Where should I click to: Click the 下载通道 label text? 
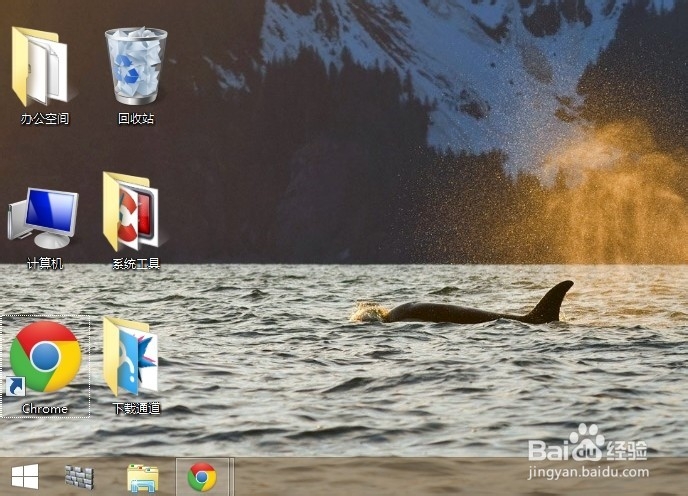click(136, 408)
